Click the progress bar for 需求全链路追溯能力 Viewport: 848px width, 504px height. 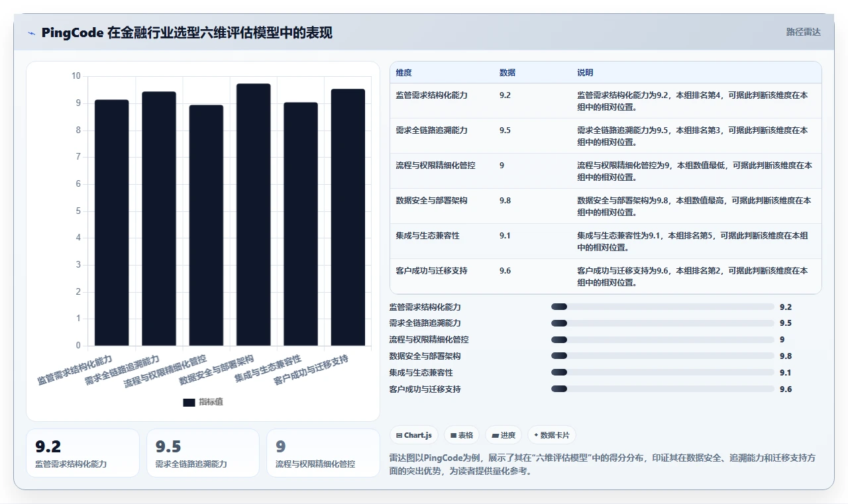point(662,323)
